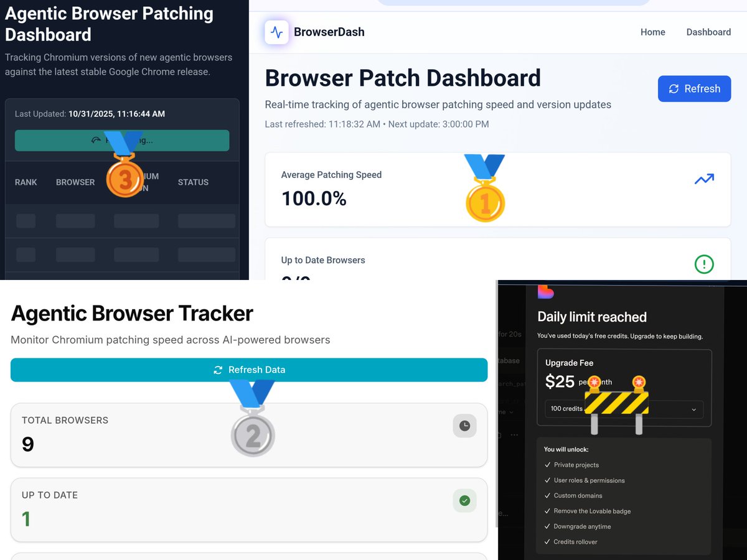Click the BrowserDash brand name
The height and width of the screenshot is (560, 747).
[329, 32]
